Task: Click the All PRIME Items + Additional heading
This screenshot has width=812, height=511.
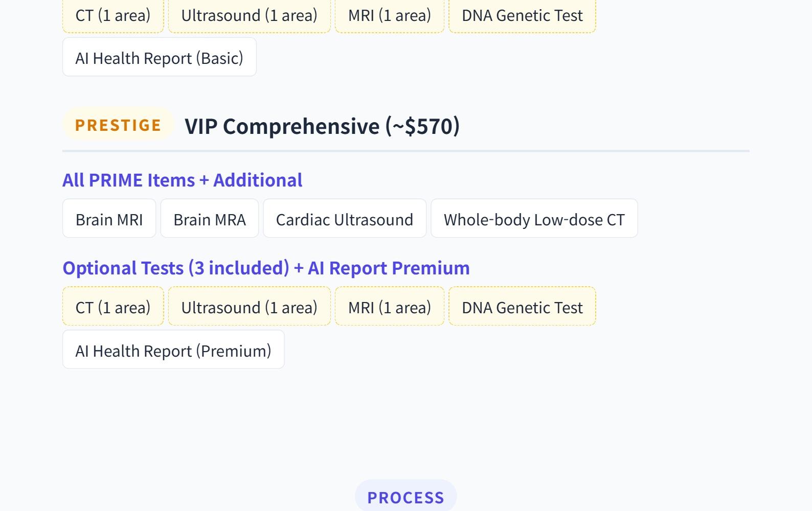Action: tap(182, 180)
